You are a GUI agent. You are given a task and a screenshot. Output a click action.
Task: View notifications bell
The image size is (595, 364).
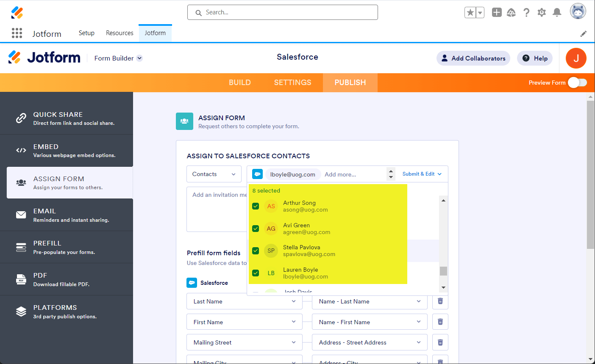(557, 12)
